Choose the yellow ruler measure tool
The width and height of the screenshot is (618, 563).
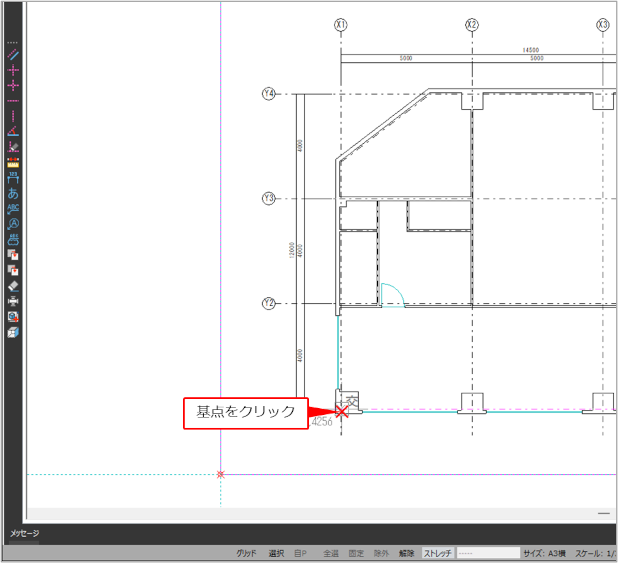tap(13, 162)
